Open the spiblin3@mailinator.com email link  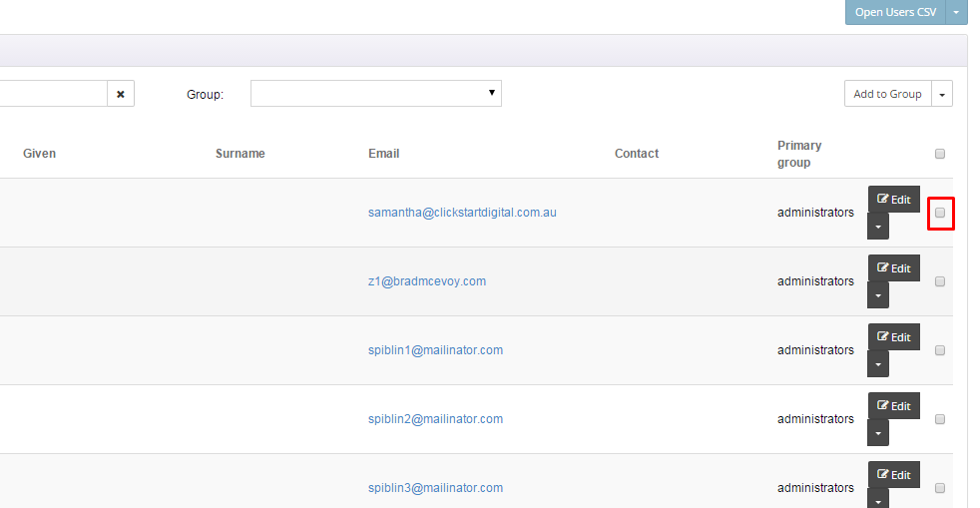pos(436,487)
